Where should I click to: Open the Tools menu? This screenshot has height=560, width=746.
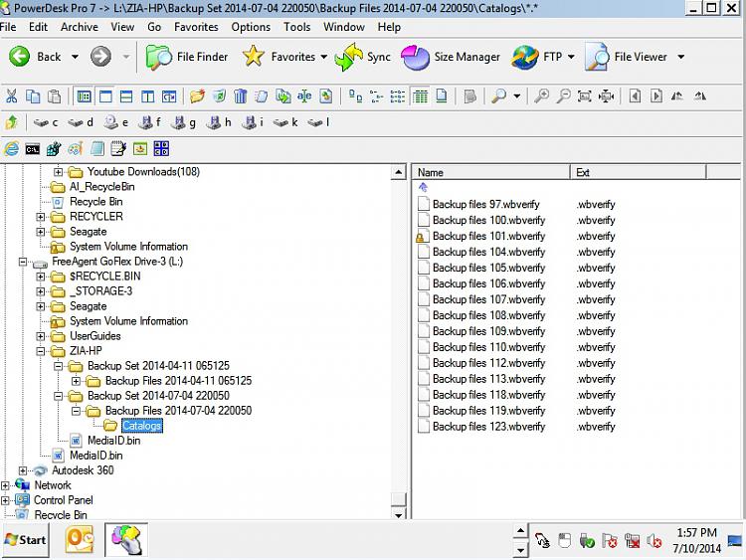pyautogui.click(x=296, y=27)
